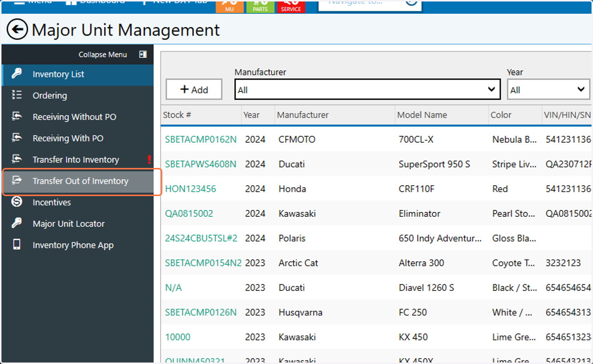Select the SuperSport 950 S model cell

[x=434, y=164]
